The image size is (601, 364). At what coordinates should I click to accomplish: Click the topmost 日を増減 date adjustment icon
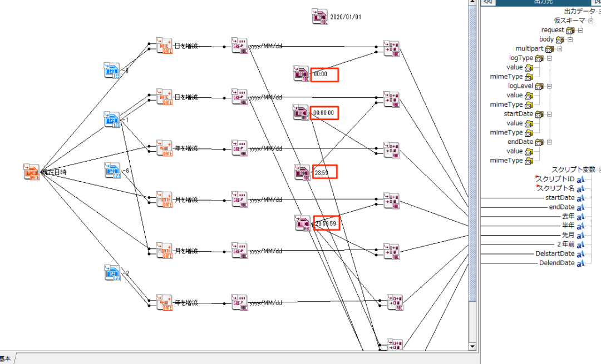[x=164, y=44]
